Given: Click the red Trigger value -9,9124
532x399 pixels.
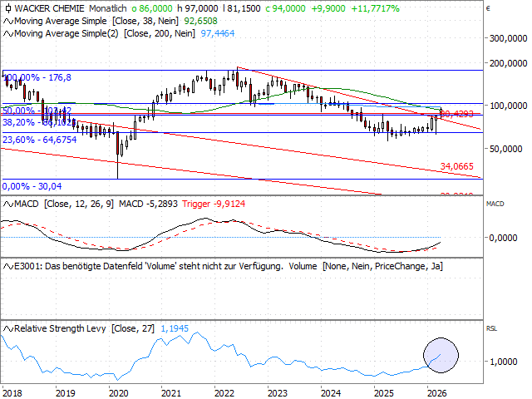Looking at the screenshot, I should pyautogui.click(x=214, y=204).
